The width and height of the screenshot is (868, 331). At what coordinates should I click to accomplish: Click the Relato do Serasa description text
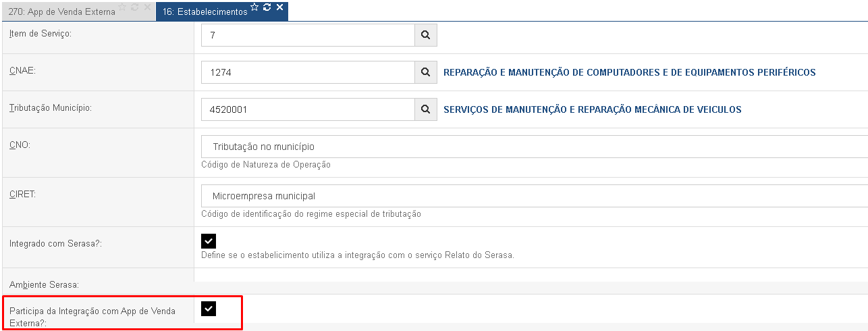[x=358, y=255]
